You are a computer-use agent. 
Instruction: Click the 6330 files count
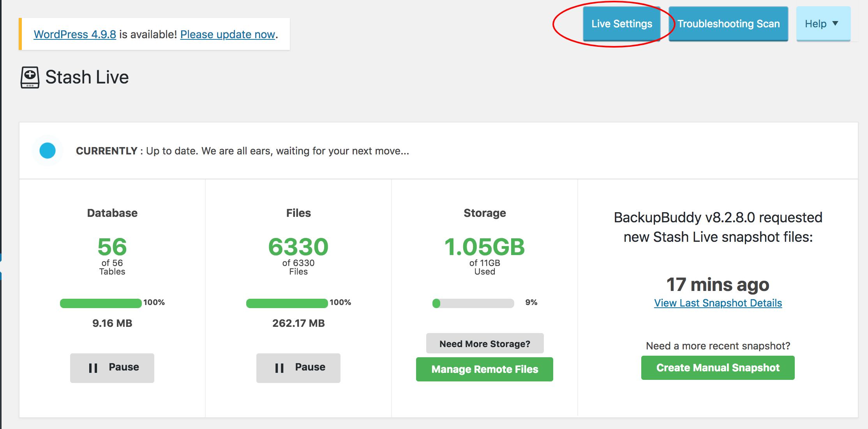(x=298, y=247)
